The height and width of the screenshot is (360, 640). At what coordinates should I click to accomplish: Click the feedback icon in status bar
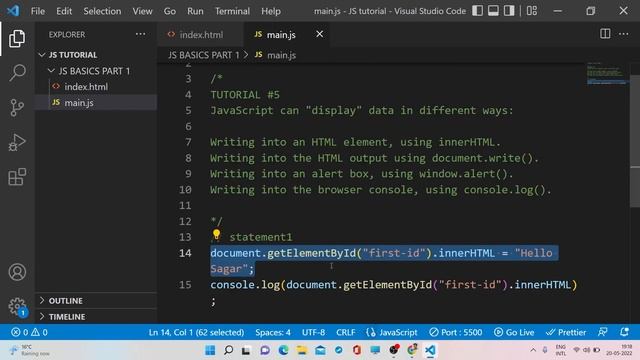[602, 332]
